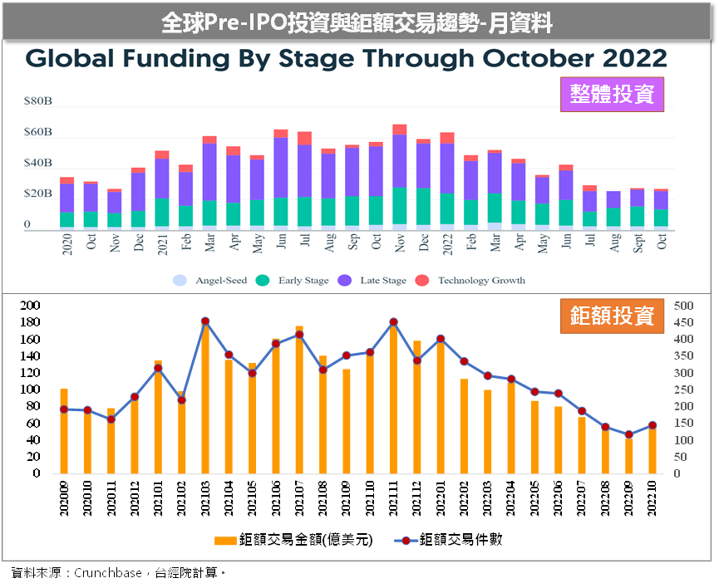719x588 pixels.
Task: Click the 'Late Stage' legend text
Action: [x=383, y=281]
